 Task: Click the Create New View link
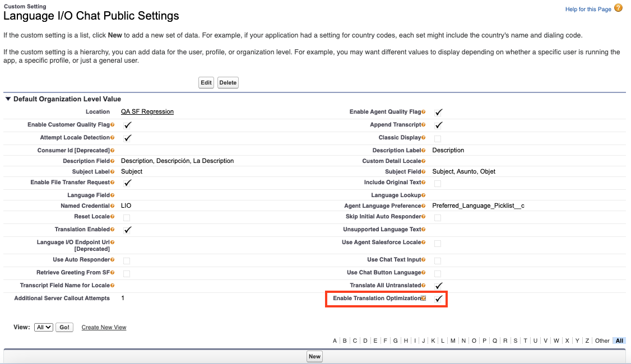click(104, 328)
